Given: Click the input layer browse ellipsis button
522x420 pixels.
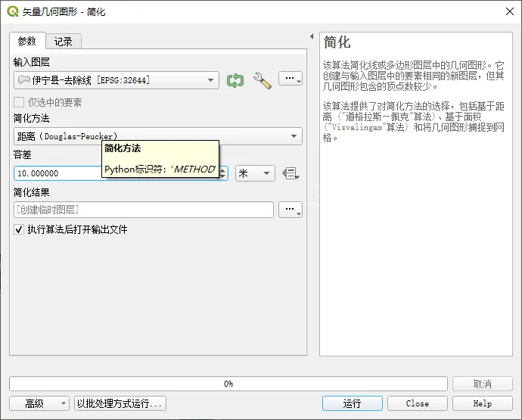Looking at the screenshot, I should [290, 79].
